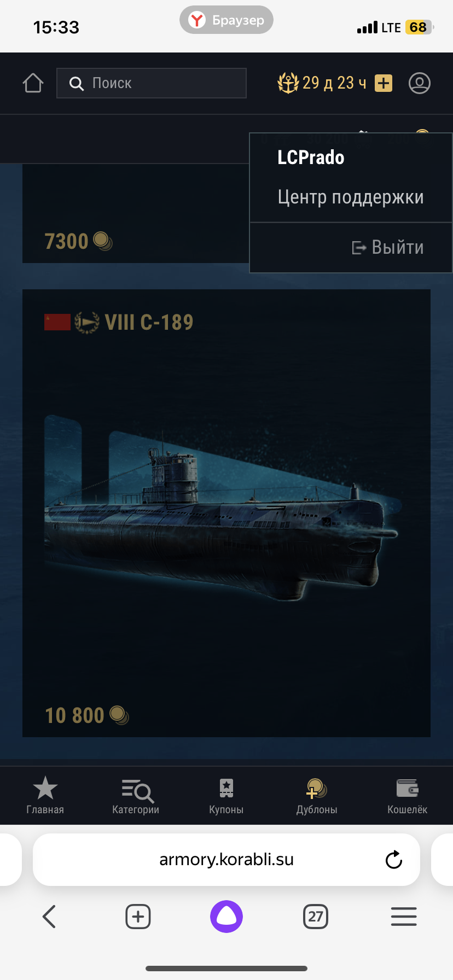Open Центр поддержки support center
453x980 pixels.
(351, 197)
